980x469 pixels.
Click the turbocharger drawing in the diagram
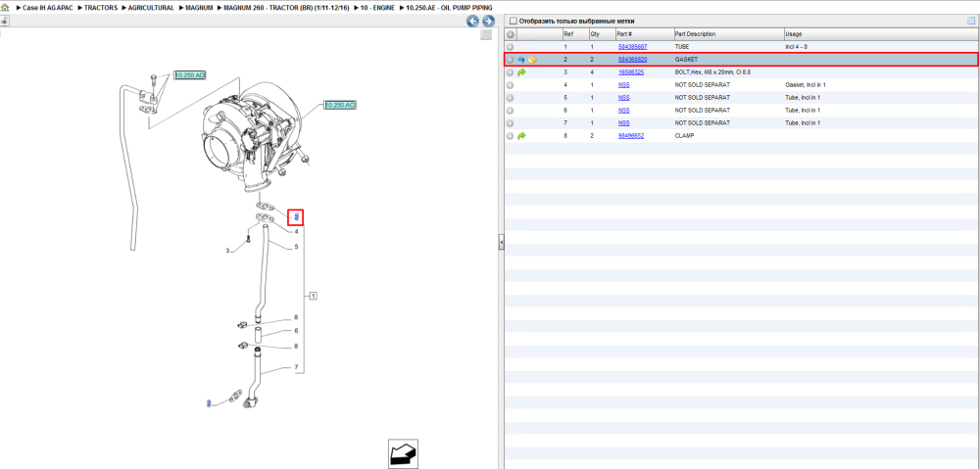255,135
